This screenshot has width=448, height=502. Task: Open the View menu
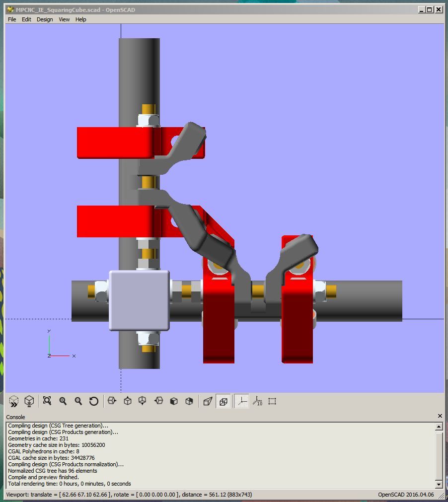64,19
